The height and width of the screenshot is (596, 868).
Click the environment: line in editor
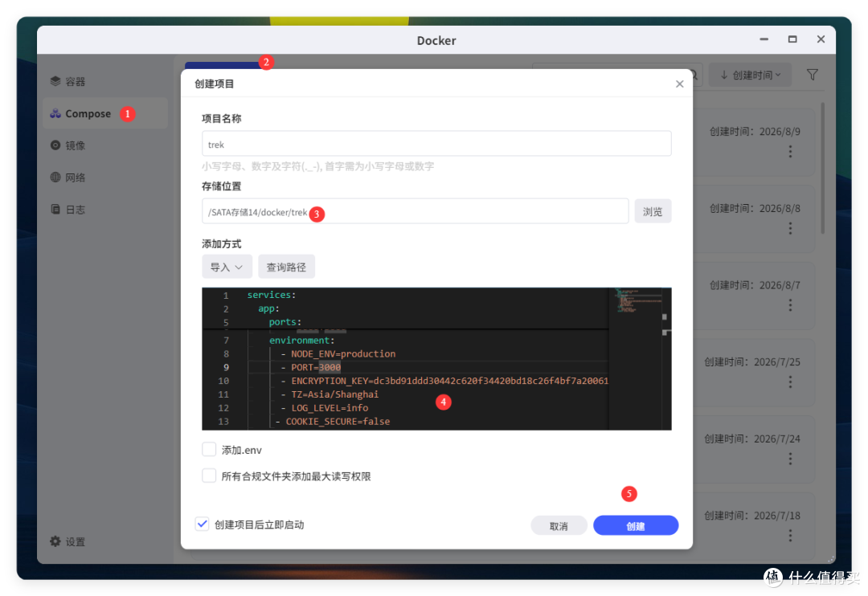(x=301, y=341)
